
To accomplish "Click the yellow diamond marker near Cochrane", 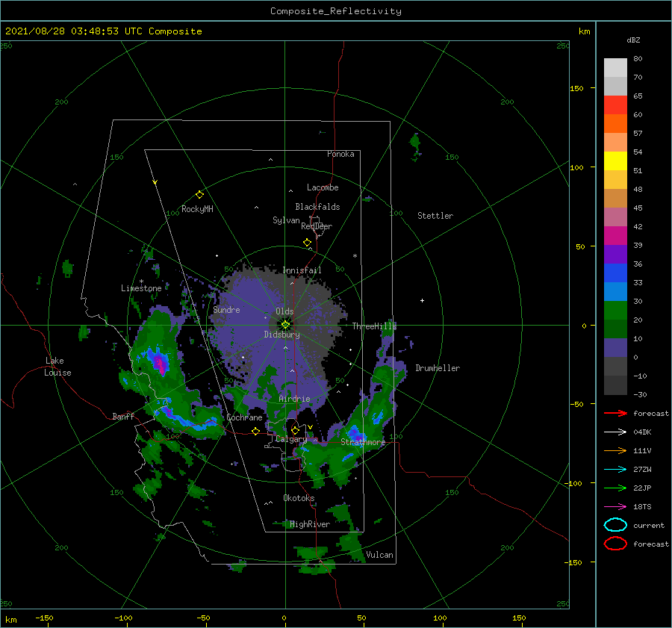I will pyautogui.click(x=256, y=431).
